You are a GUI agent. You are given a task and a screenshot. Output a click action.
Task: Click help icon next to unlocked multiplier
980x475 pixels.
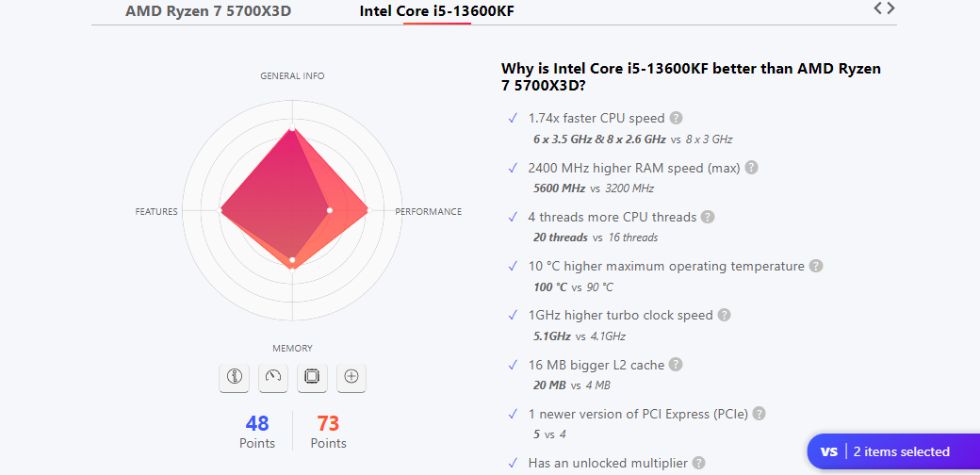click(x=699, y=463)
